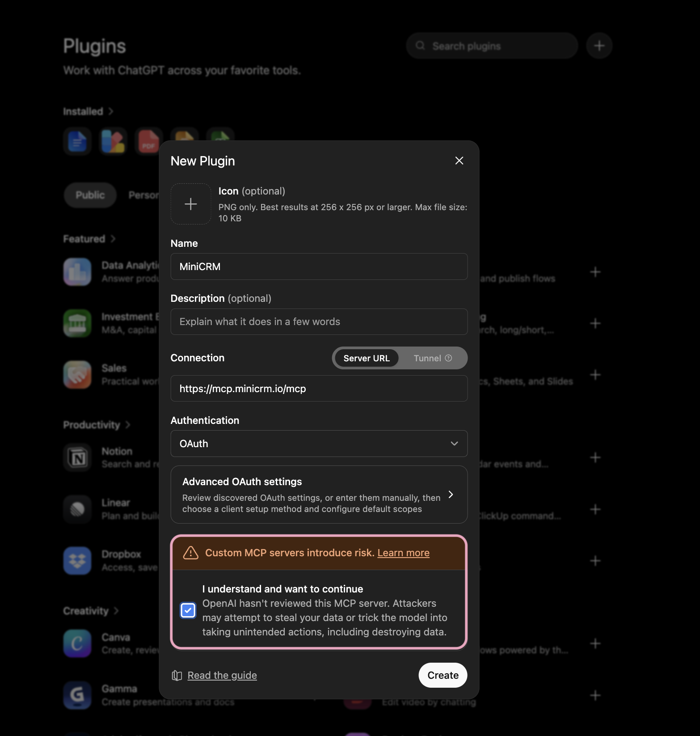The image size is (700, 736).
Task: Upload a plugin icon via the plus box
Action: pyautogui.click(x=191, y=204)
